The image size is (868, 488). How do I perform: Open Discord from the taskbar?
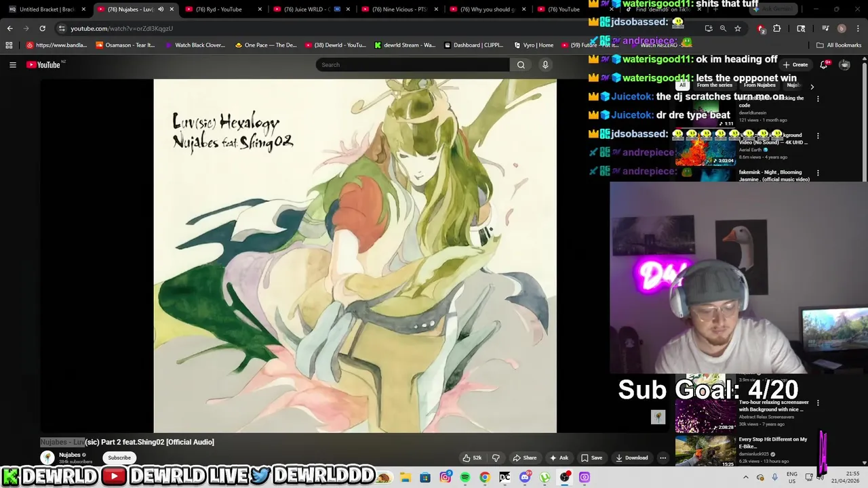(525, 477)
